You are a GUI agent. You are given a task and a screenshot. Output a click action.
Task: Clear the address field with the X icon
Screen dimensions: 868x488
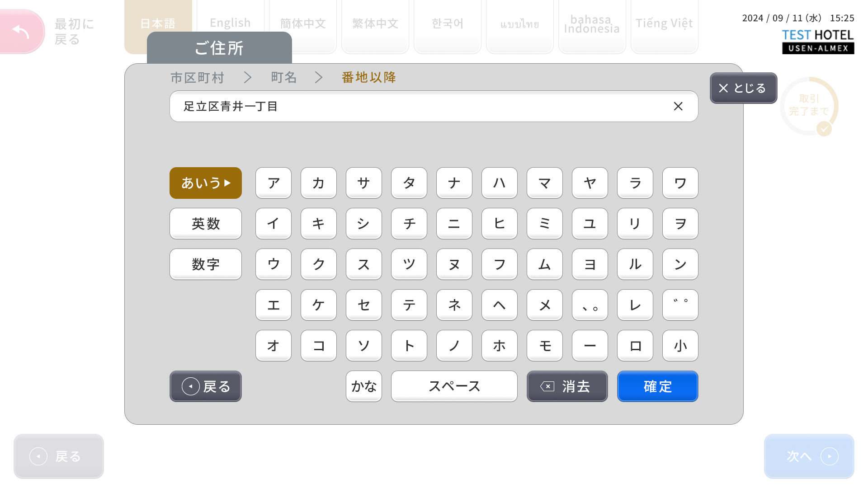(x=678, y=106)
